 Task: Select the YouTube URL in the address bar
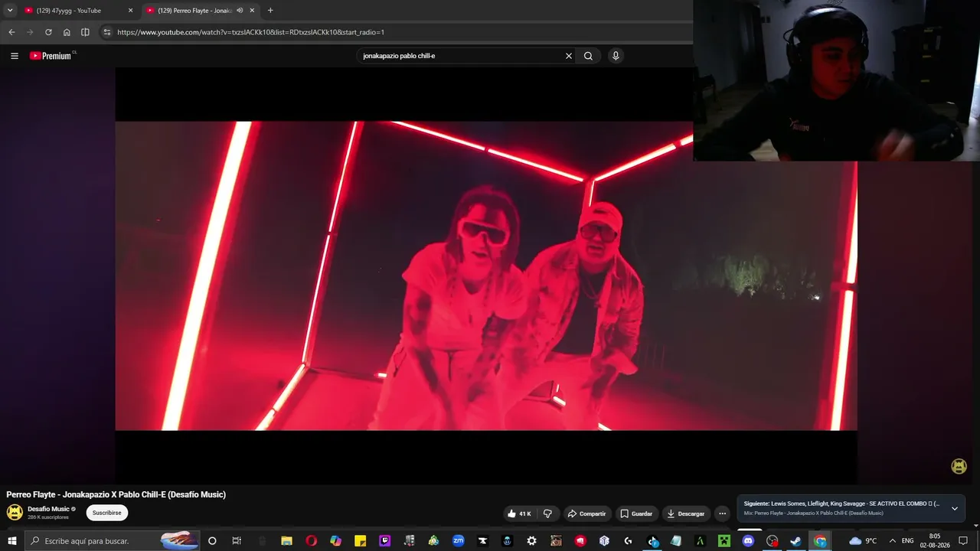(251, 32)
